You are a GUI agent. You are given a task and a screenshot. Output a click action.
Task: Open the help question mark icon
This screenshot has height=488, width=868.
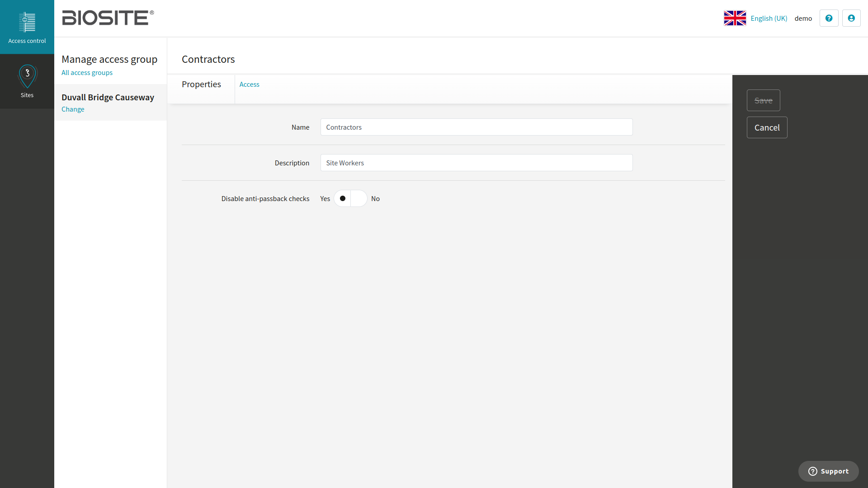[829, 18]
